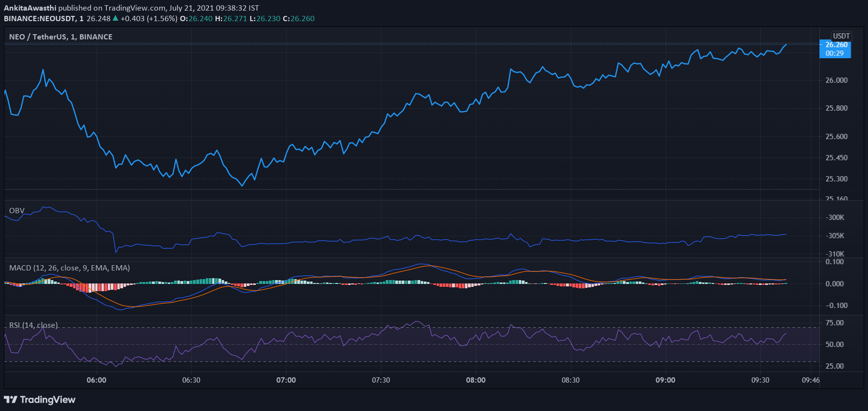Click the 25.800 price axis label
This screenshot has height=411, width=868.
point(837,108)
